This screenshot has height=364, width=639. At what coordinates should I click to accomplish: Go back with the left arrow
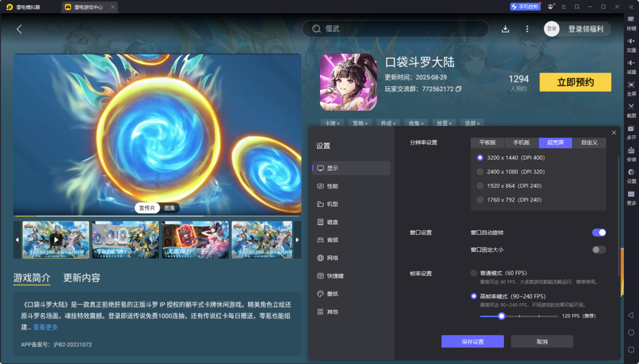pyautogui.click(x=19, y=29)
